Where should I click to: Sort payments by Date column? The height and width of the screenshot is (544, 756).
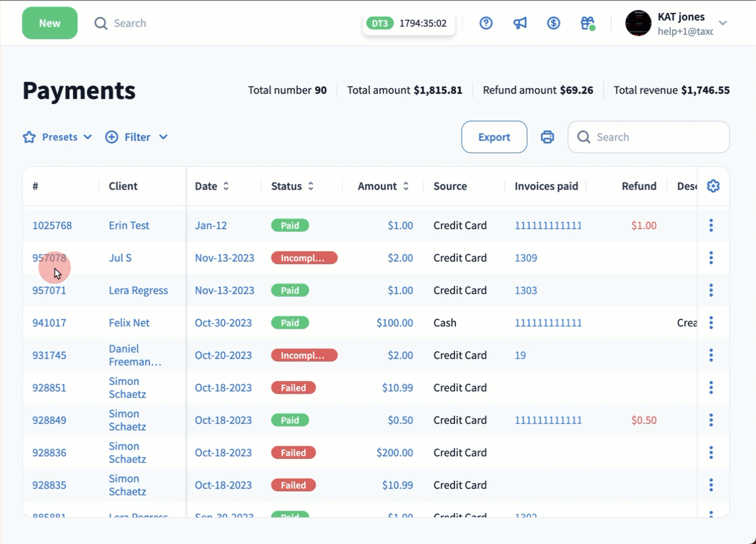212,186
